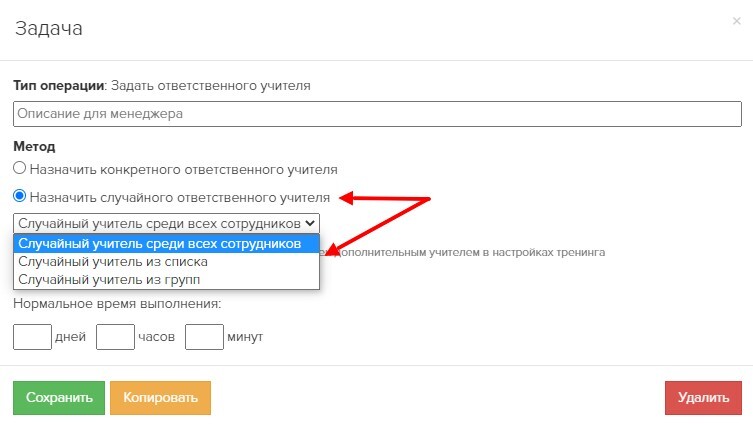Click the chevron arrow of the random-teacher combo box
This screenshot has width=753, height=426.
310,223
